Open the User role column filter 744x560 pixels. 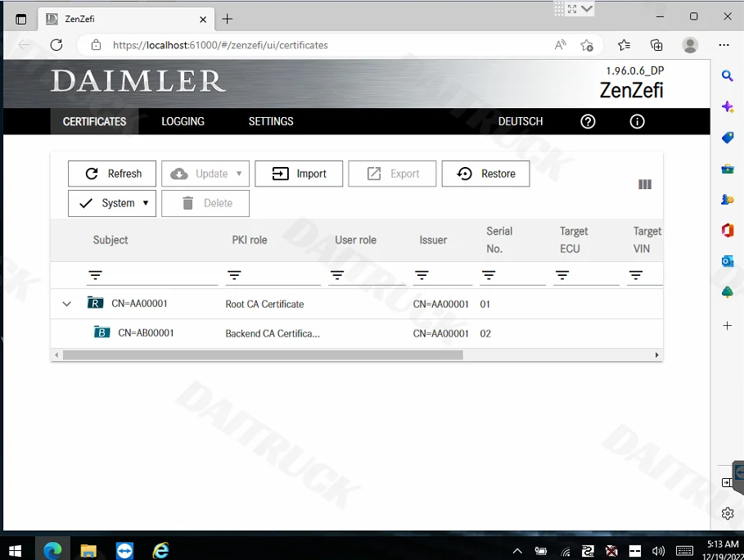point(337,275)
